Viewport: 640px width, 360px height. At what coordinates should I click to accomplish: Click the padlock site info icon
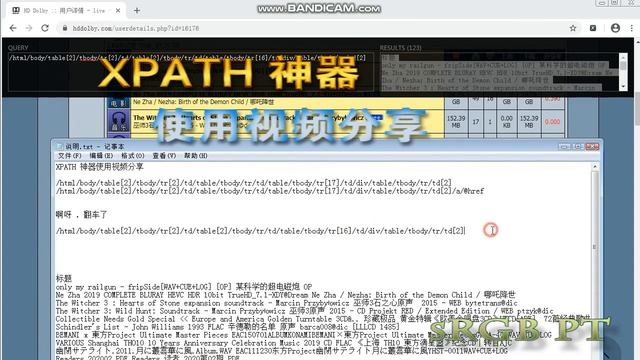pyautogui.click(x=64, y=28)
